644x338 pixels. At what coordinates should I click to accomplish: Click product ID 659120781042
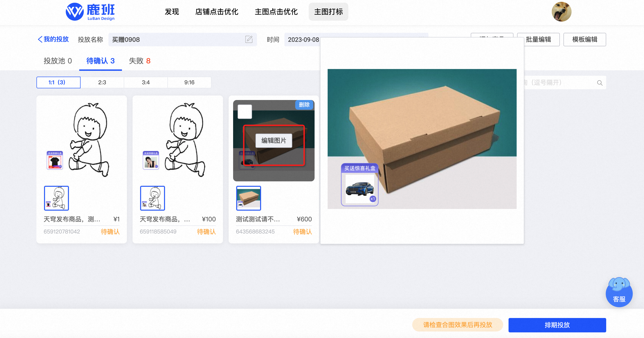[62, 231]
